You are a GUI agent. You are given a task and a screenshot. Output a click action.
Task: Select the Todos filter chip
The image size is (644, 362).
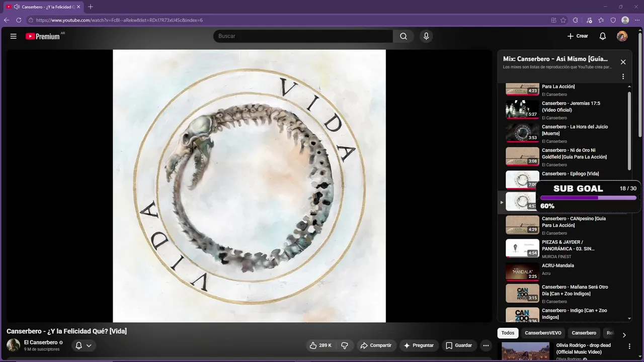508,333
